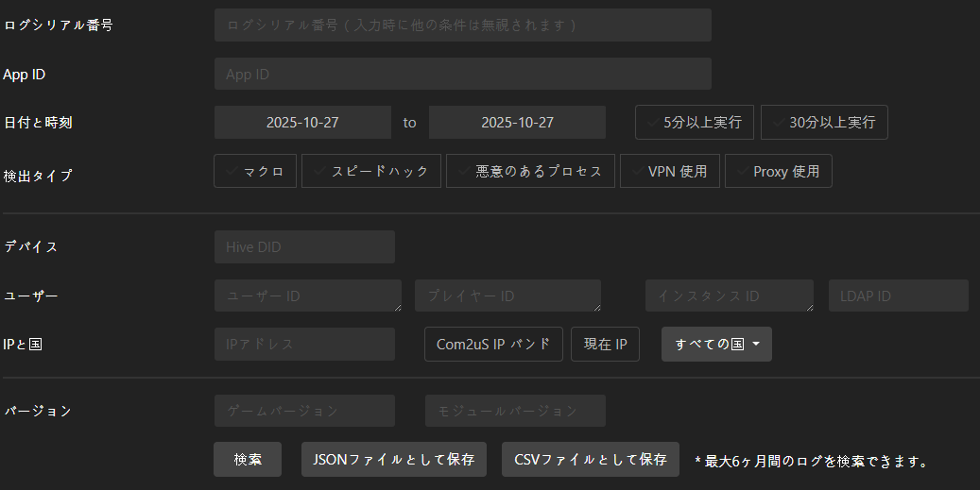Check the マクロ detection type
This screenshot has width=980, height=490.
point(255,171)
